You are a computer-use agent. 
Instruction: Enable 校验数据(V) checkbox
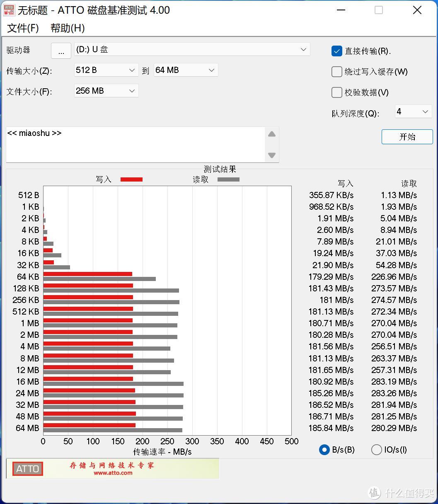tap(336, 92)
